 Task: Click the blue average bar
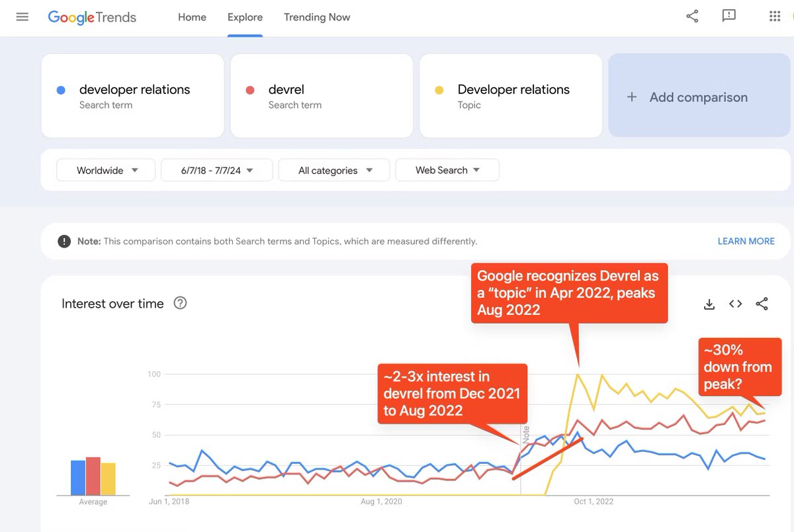(x=78, y=478)
